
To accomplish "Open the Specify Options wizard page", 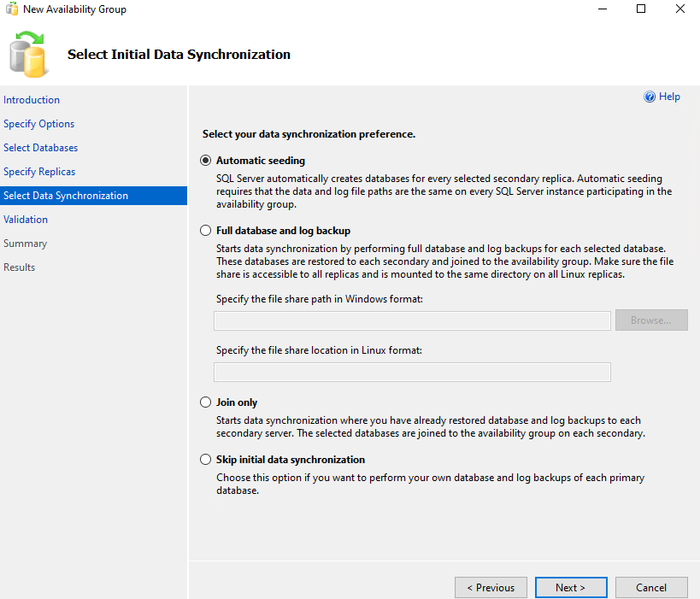I will (x=39, y=124).
